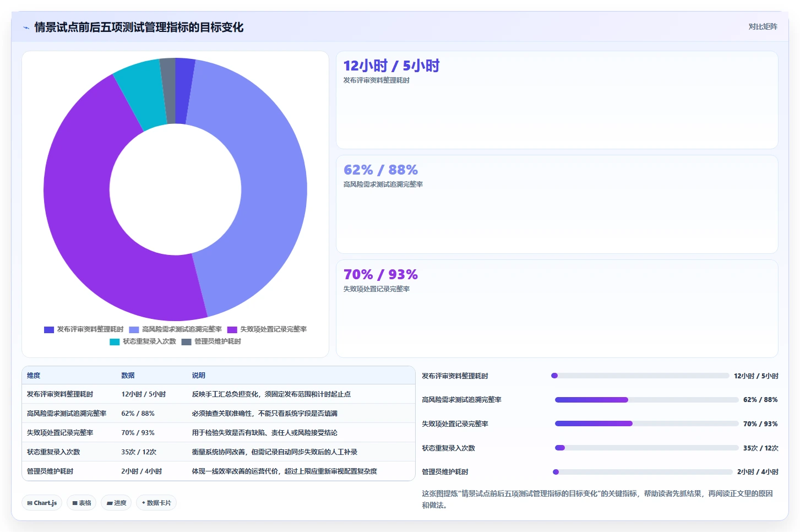Click the 进度 tag chip
800x532 pixels.
(116, 503)
